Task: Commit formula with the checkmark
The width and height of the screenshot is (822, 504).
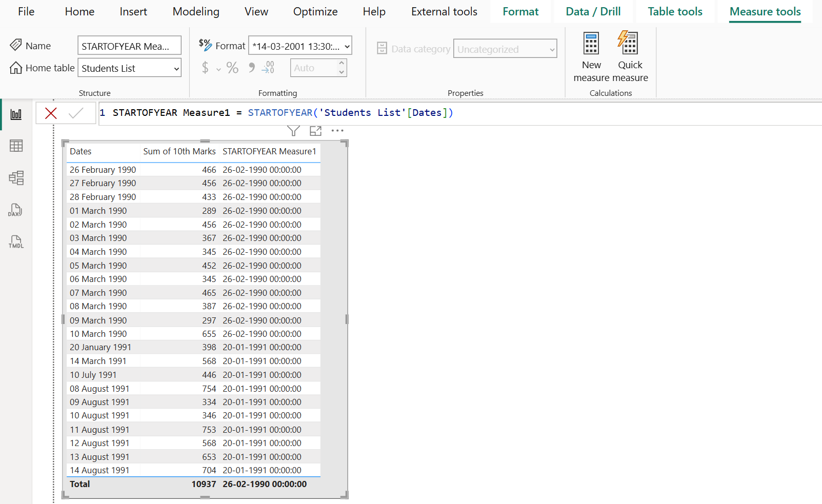Action: click(x=76, y=113)
